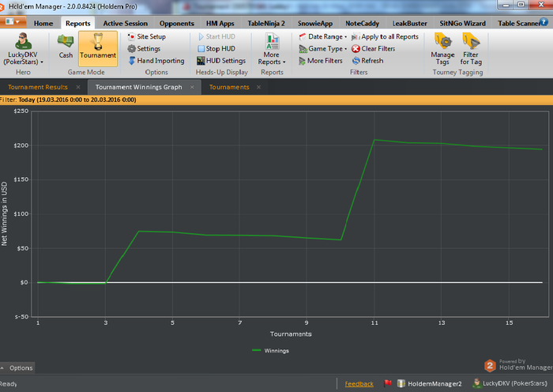Select Tournament game mode

coord(98,49)
